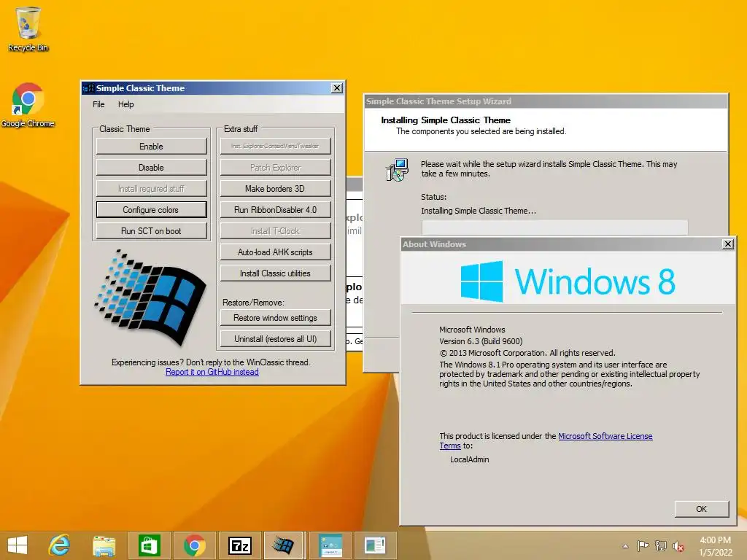Screen dimensions: 747x560
Task: Open the File menu
Action: point(98,104)
